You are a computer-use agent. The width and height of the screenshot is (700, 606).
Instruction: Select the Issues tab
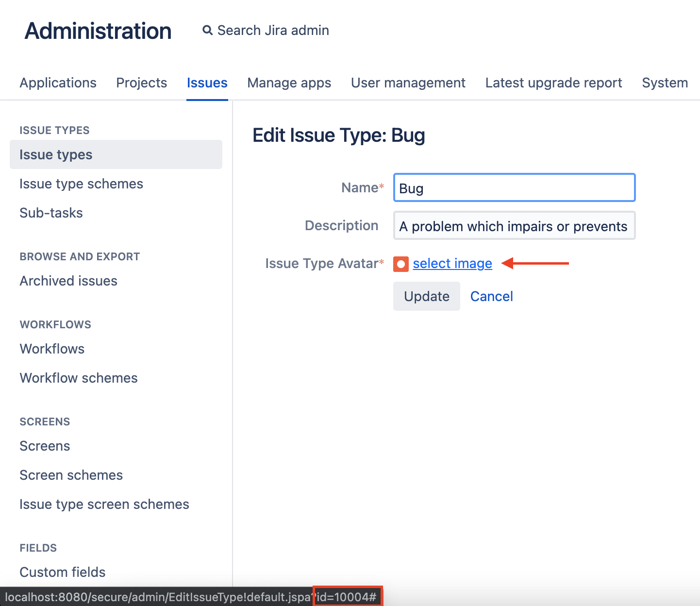[207, 83]
